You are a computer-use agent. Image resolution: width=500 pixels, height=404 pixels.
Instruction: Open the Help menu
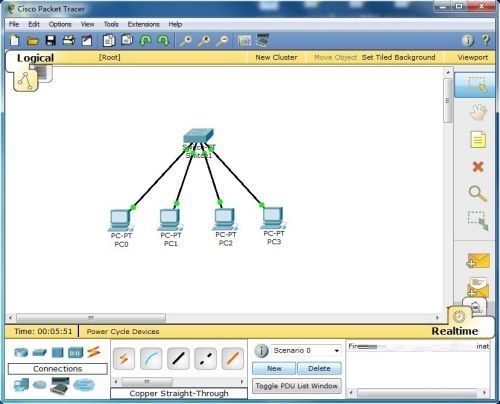[175, 24]
